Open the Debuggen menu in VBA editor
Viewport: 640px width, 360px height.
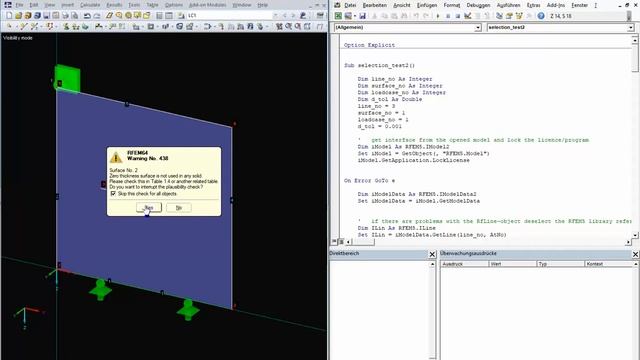(x=478, y=5)
